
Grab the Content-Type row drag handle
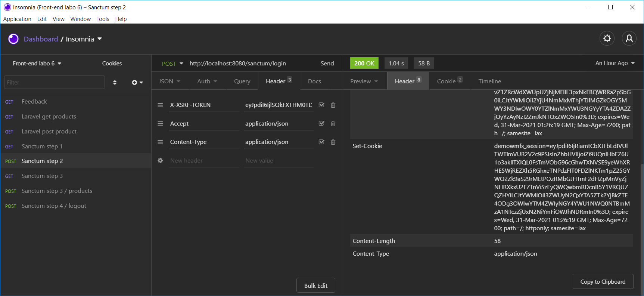160,142
